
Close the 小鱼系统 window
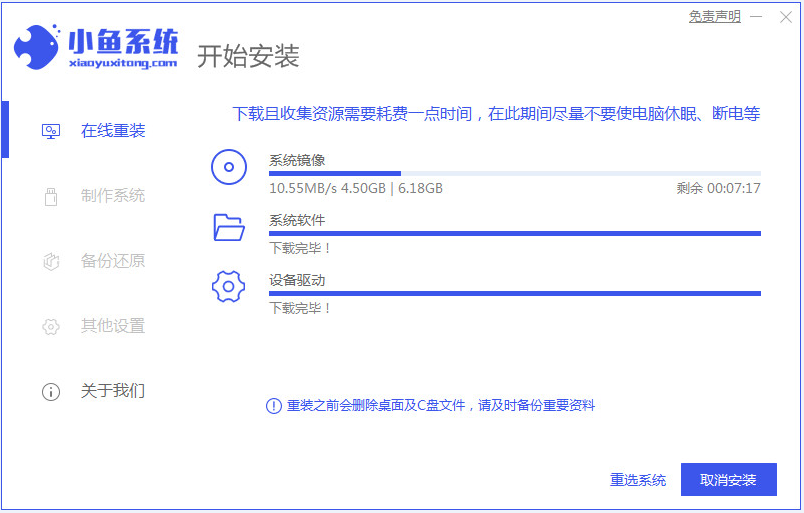click(784, 17)
